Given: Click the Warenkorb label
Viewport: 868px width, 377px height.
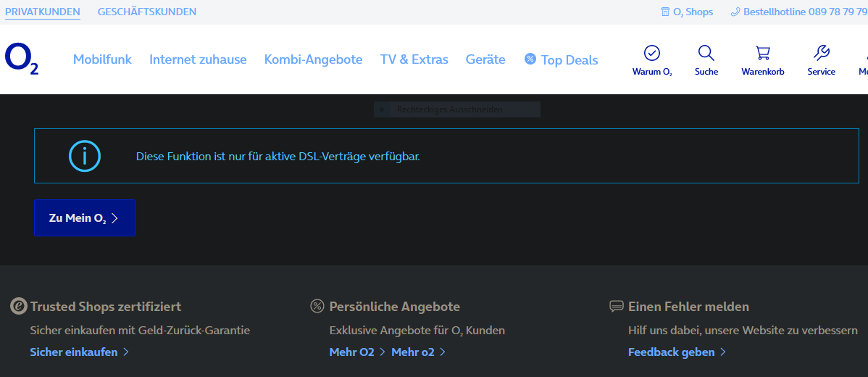Looking at the screenshot, I should point(763,72).
